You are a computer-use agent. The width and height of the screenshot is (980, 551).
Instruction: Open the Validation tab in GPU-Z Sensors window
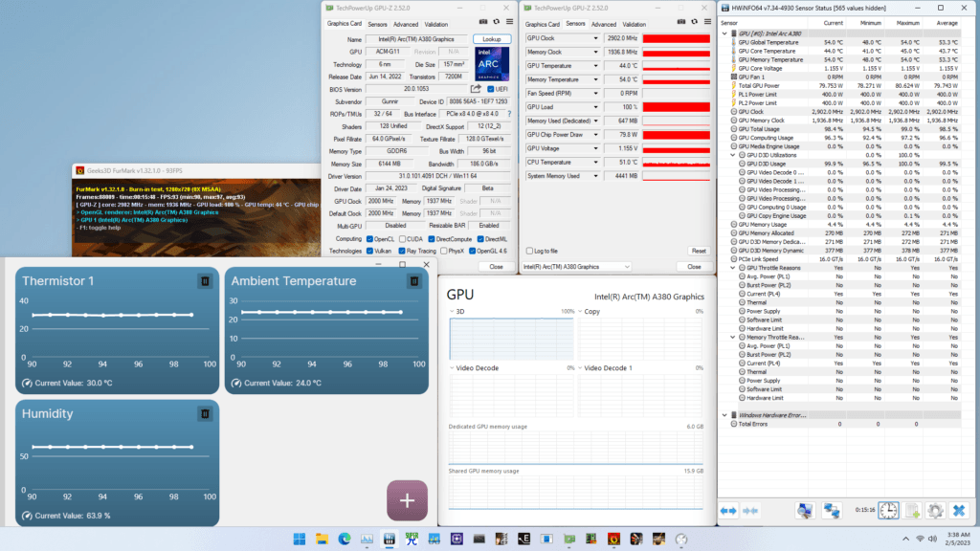(634, 24)
